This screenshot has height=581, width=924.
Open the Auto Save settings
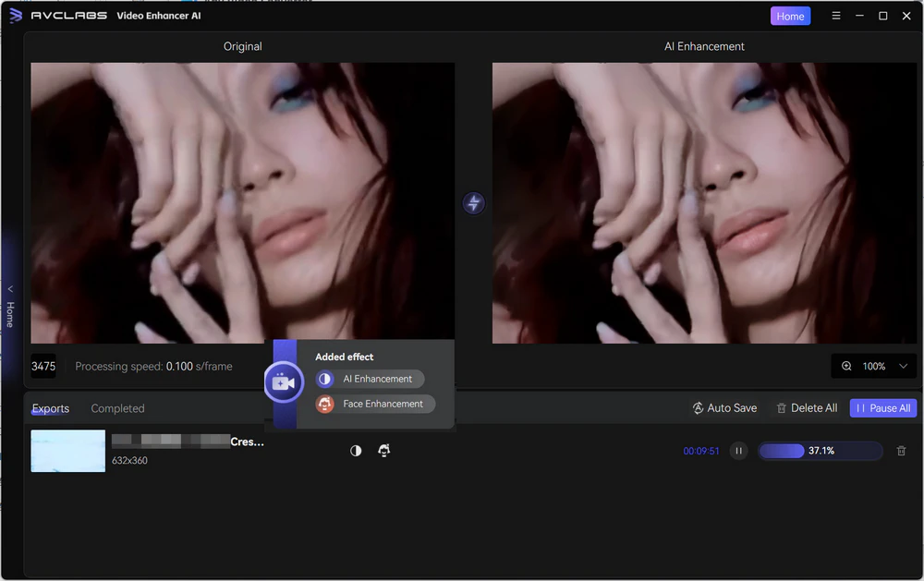724,407
